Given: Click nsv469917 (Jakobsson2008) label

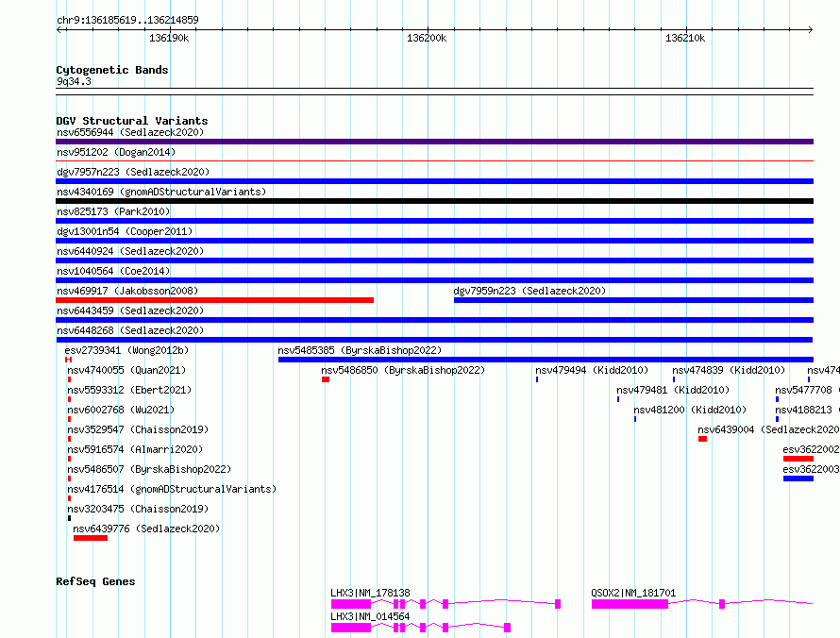Looking at the screenshot, I should click(x=127, y=291).
